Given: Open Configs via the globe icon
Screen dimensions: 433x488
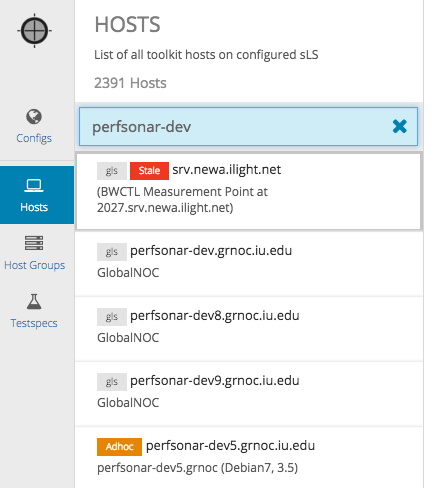Looking at the screenshot, I should coord(34,117).
